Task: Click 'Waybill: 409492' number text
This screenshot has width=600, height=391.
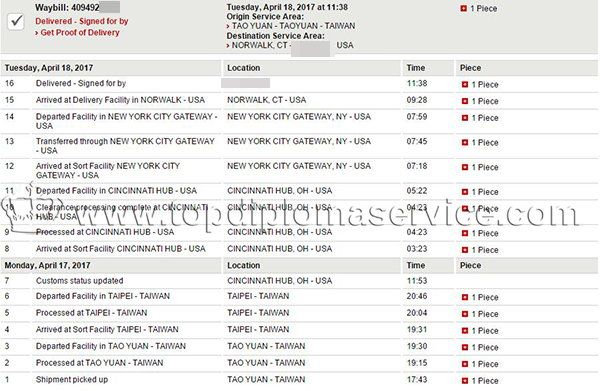Action: [x=67, y=8]
